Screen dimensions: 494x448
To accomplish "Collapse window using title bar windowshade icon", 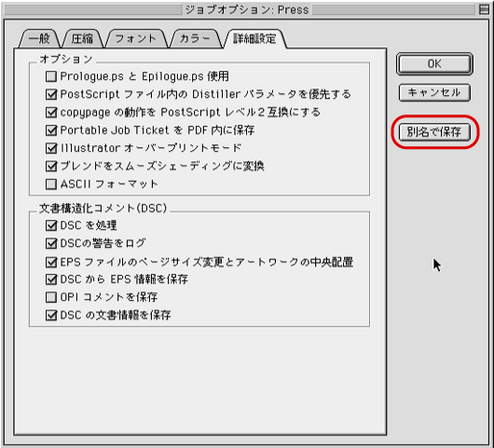I will [x=484, y=9].
